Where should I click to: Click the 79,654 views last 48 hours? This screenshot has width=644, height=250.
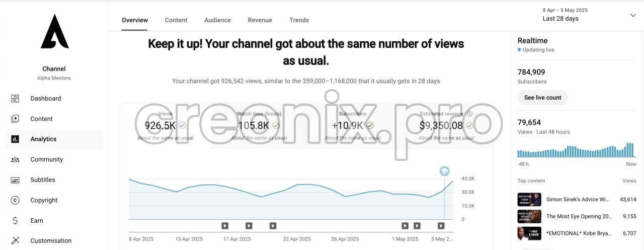[x=529, y=122]
